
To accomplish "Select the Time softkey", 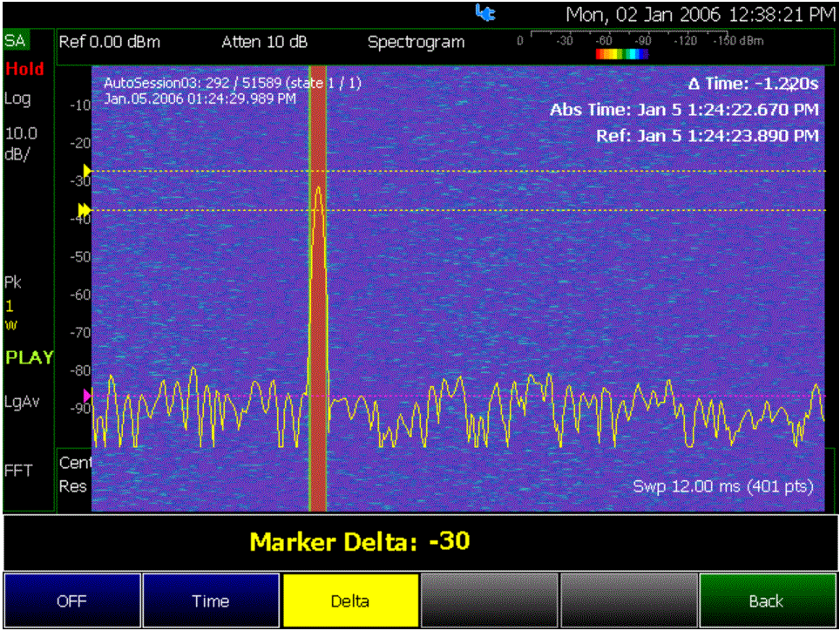I will (x=211, y=600).
